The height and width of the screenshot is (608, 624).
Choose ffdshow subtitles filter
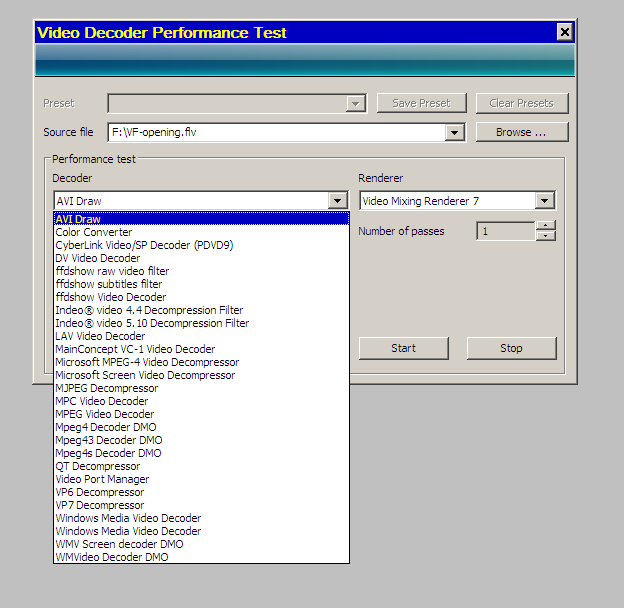tap(201, 284)
